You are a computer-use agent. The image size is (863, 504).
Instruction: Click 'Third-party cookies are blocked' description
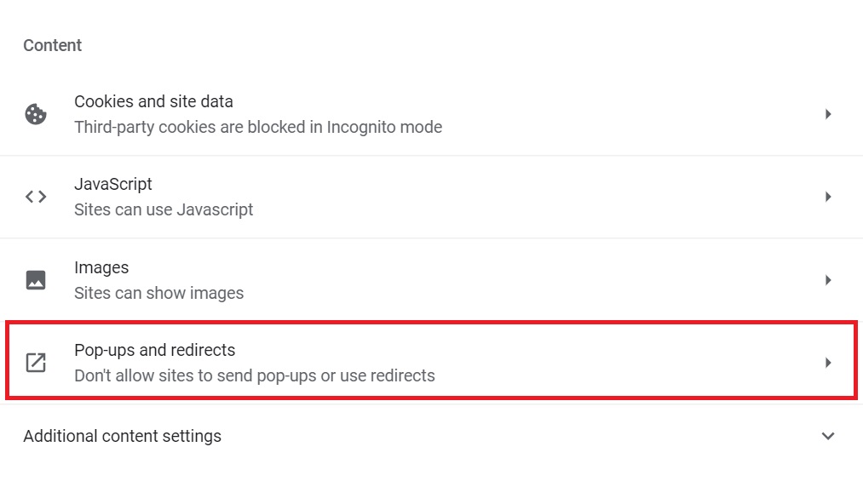point(257,127)
